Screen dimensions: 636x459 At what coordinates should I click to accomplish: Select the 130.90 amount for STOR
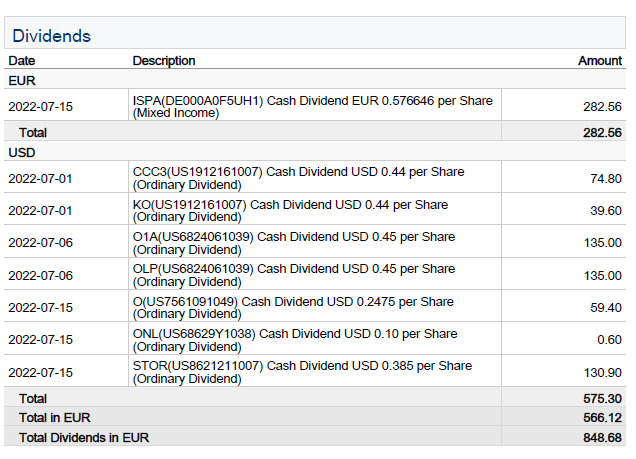602,373
